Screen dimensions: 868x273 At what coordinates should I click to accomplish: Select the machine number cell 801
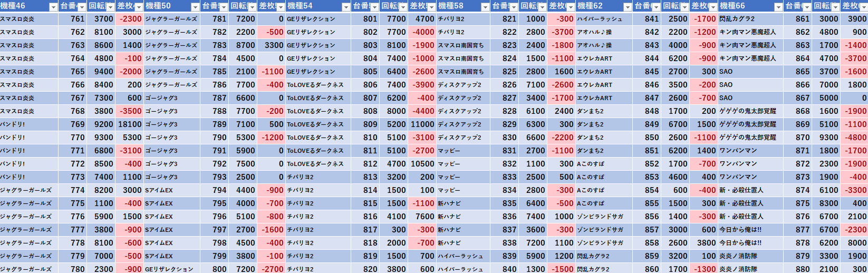point(365,19)
